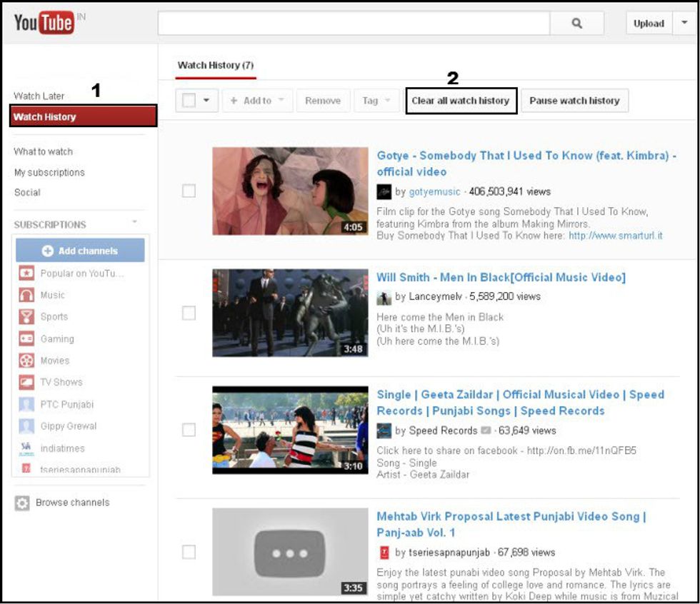The height and width of the screenshot is (604, 700).
Task: Click the Browse channels gear icon
Action: pos(22,503)
